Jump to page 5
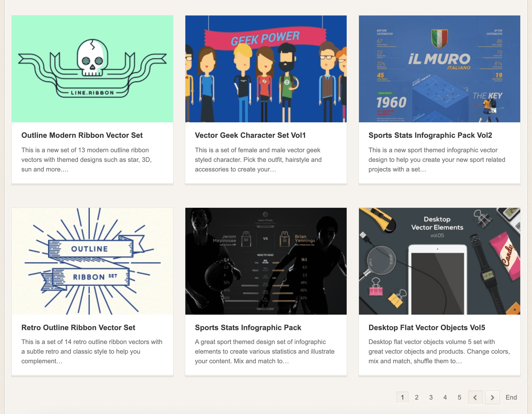Viewport: 532px width, 414px height. (459, 397)
